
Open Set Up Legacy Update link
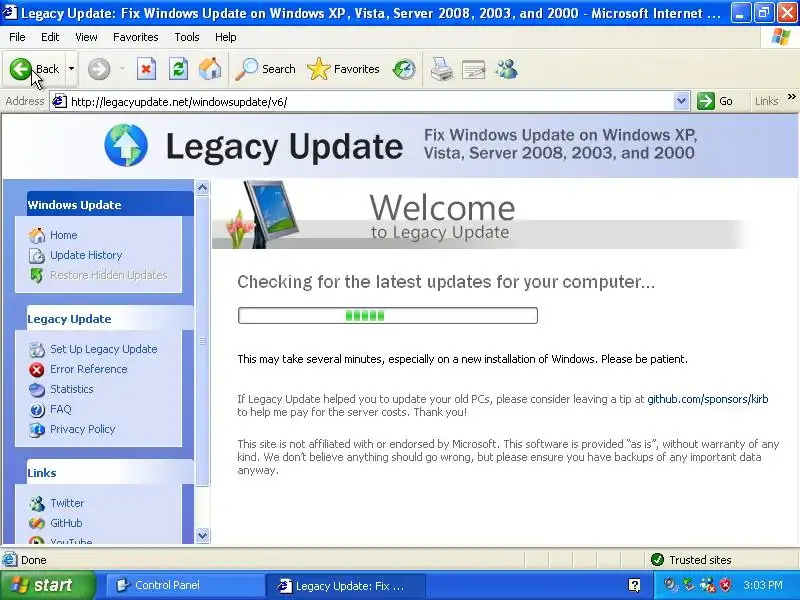(104, 349)
